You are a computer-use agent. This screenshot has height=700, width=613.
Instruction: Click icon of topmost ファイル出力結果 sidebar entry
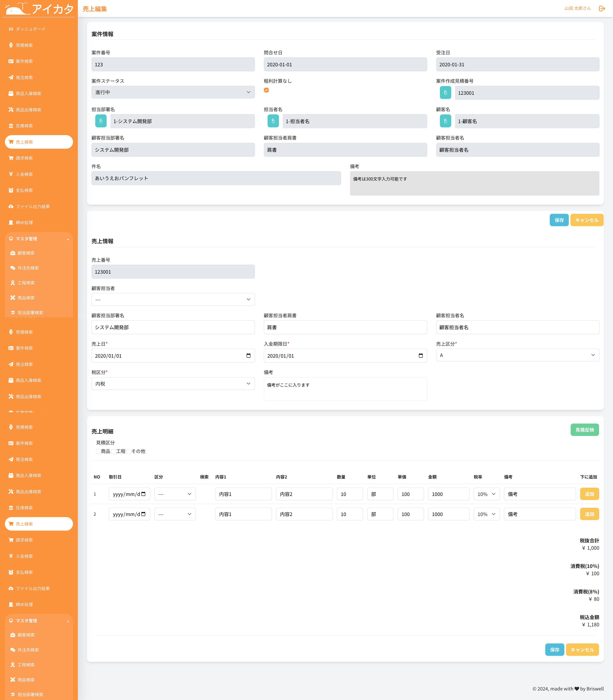[11, 206]
